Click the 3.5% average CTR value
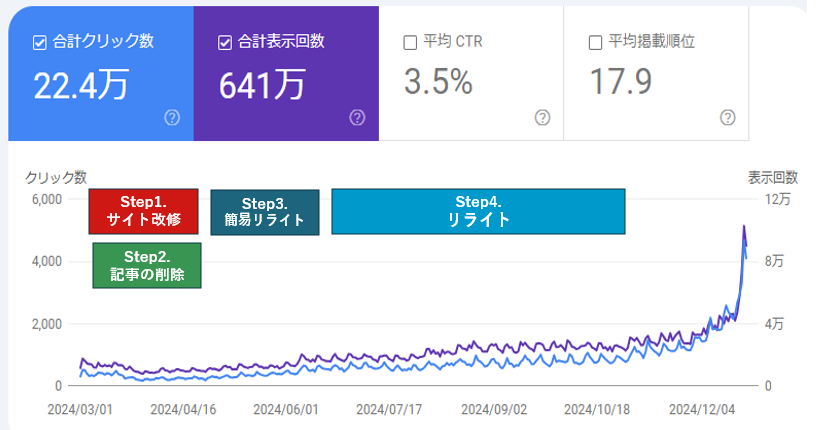 coord(438,82)
